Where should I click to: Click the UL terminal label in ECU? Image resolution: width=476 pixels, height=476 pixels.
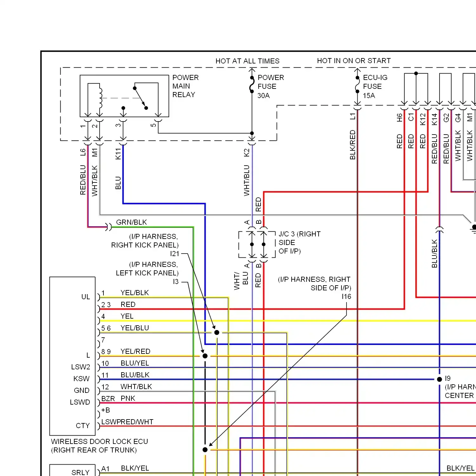tap(86, 297)
